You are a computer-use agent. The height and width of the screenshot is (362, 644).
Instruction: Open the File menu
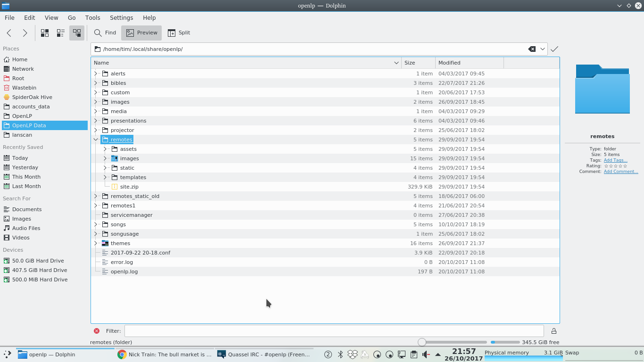tap(9, 17)
